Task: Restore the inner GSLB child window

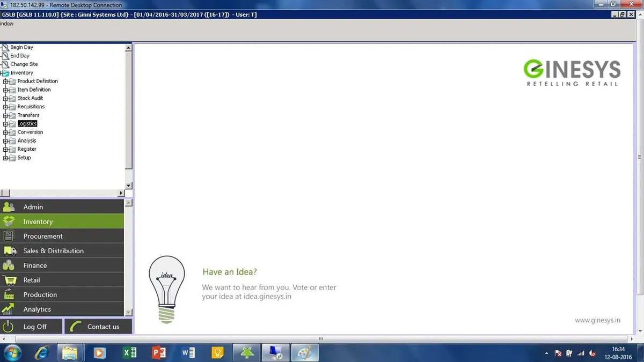Action: click(x=623, y=14)
